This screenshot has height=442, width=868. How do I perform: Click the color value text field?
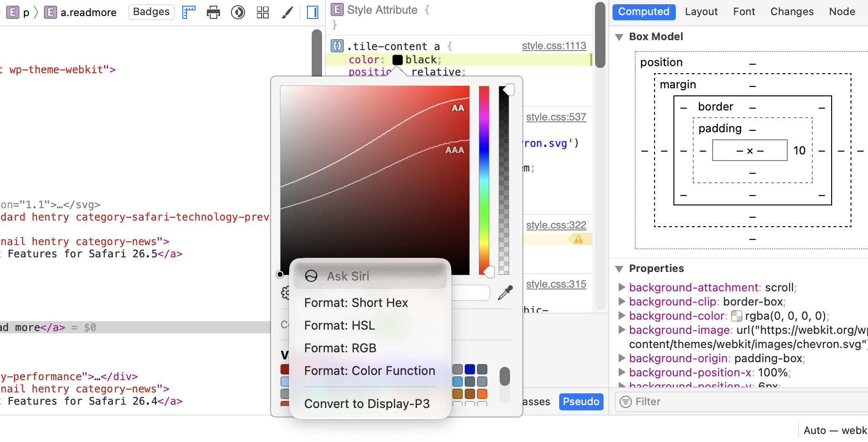pyautogui.click(x=470, y=293)
